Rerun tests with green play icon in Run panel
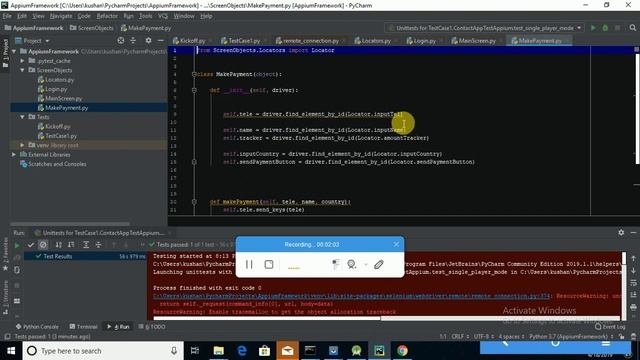 coord(17,245)
